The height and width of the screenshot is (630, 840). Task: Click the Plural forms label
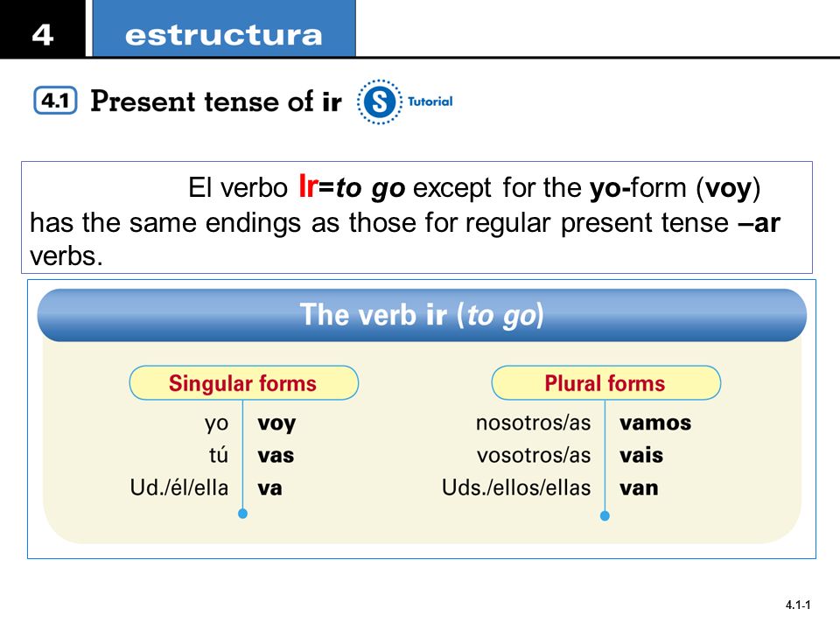tap(605, 383)
